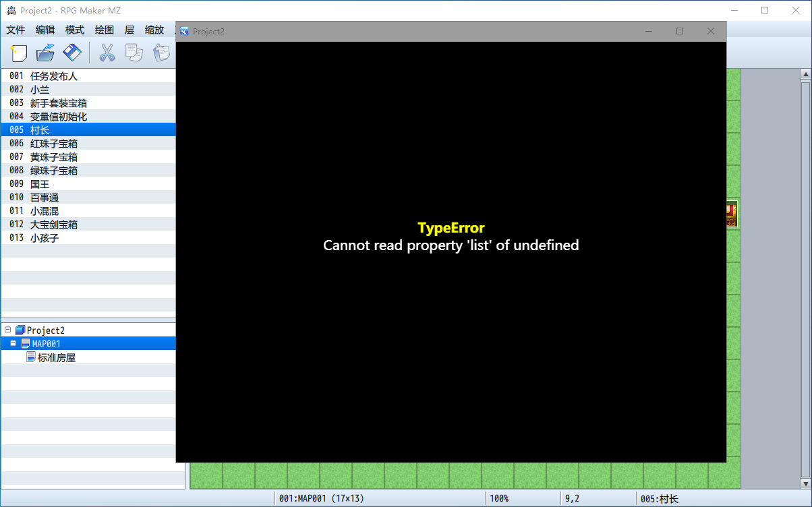Open the 编辑 menu

click(x=45, y=30)
